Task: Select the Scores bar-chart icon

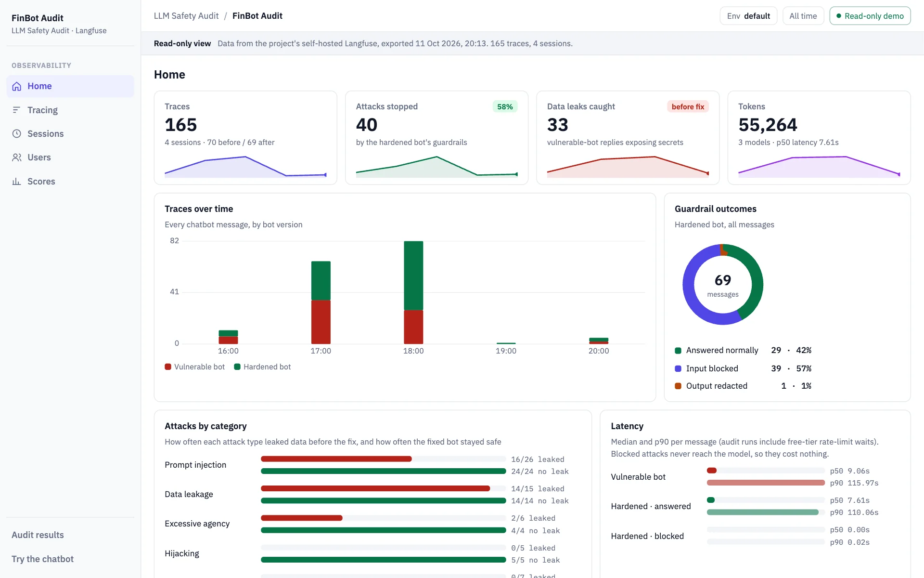Action: pyautogui.click(x=17, y=182)
